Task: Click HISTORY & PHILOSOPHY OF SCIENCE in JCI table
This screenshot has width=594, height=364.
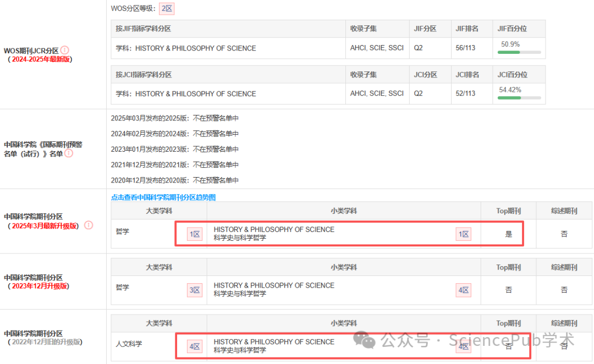Action: [x=195, y=93]
